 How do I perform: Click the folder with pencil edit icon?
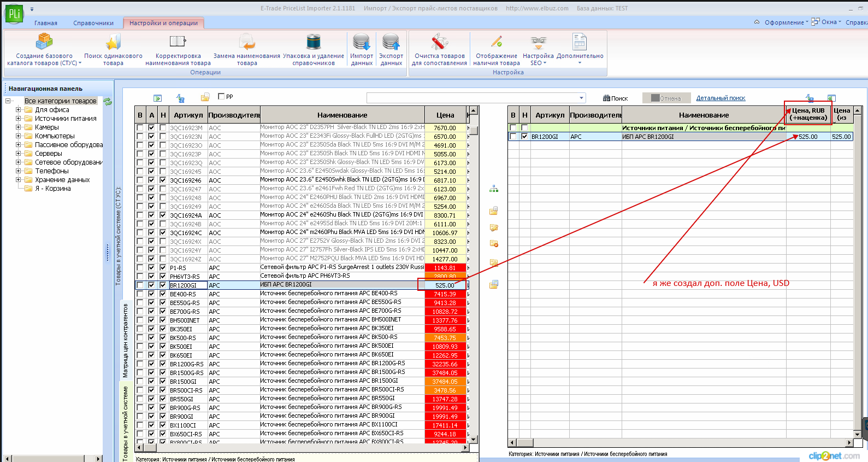[494, 227]
